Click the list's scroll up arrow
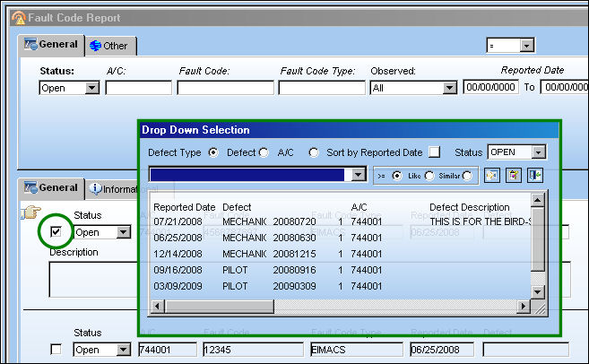The height and width of the screenshot is (364, 589). pos(538,201)
